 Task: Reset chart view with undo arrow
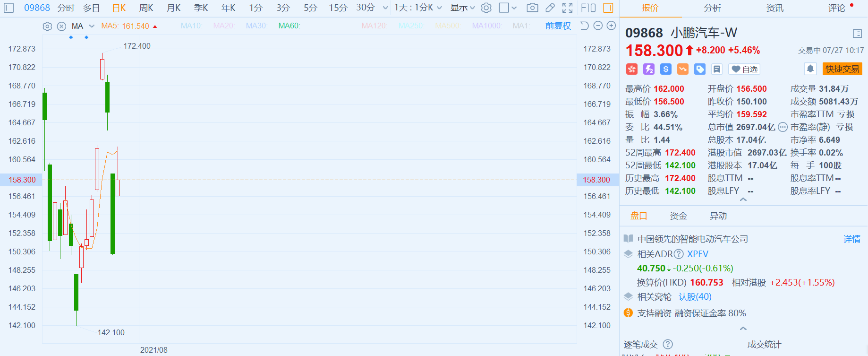point(585,26)
